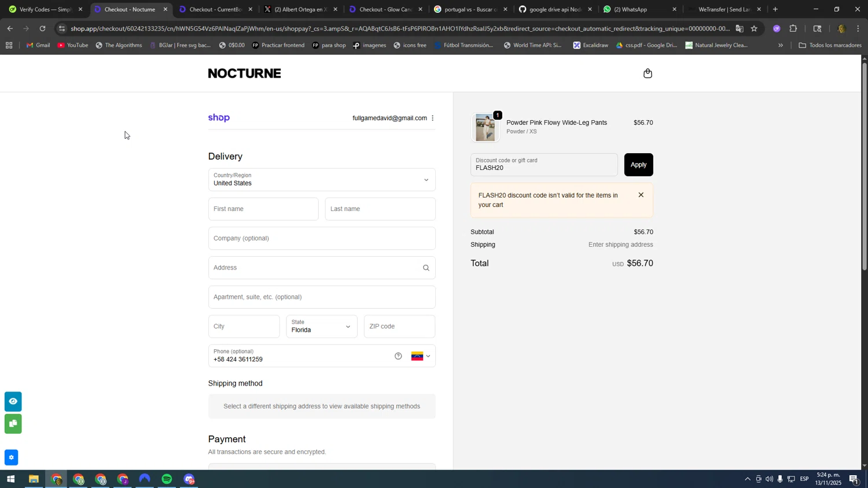Focus the First name field
Image resolution: width=868 pixels, height=488 pixels.
pyautogui.click(x=263, y=209)
